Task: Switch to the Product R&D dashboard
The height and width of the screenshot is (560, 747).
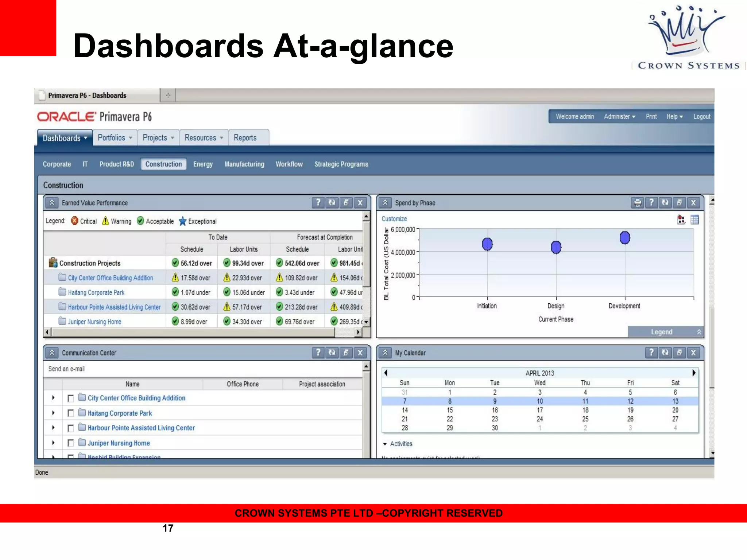Action: click(117, 164)
